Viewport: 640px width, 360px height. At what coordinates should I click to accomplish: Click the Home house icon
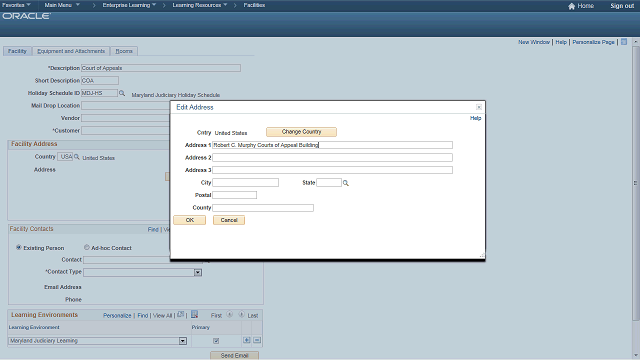pyautogui.click(x=571, y=6)
